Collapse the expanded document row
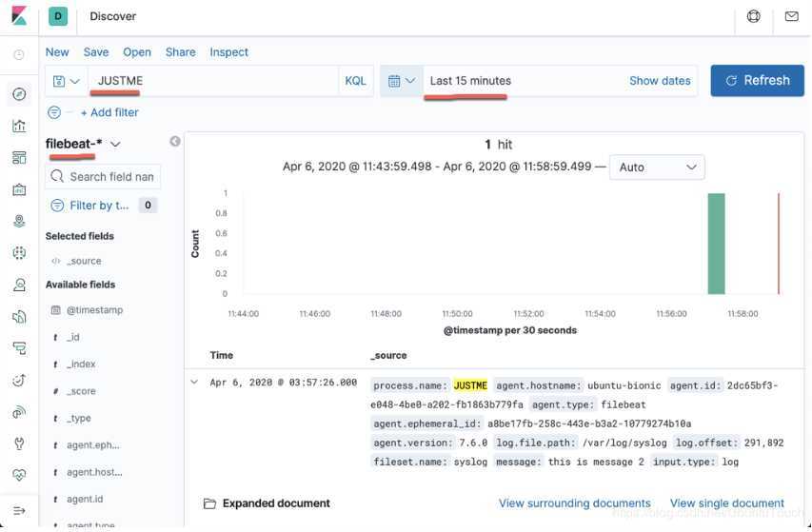 (x=194, y=383)
